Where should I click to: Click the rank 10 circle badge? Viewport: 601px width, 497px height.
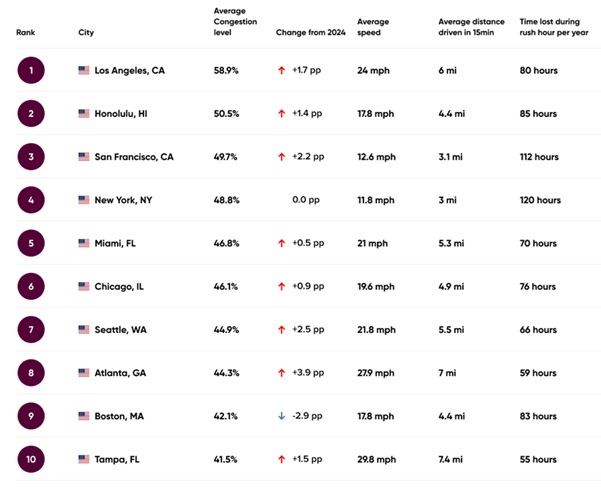pyautogui.click(x=31, y=458)
